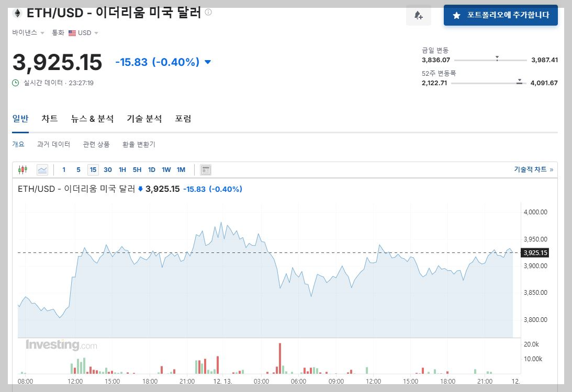This screenshot has height=392, width=572.
Task: Click the day low value 3,836.07
Action: point(436,60)
